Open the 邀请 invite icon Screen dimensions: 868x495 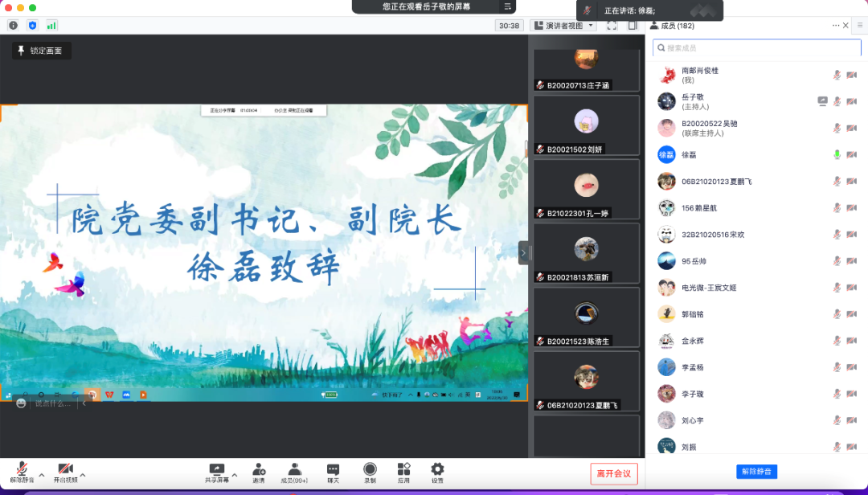[x=259, y=472]
